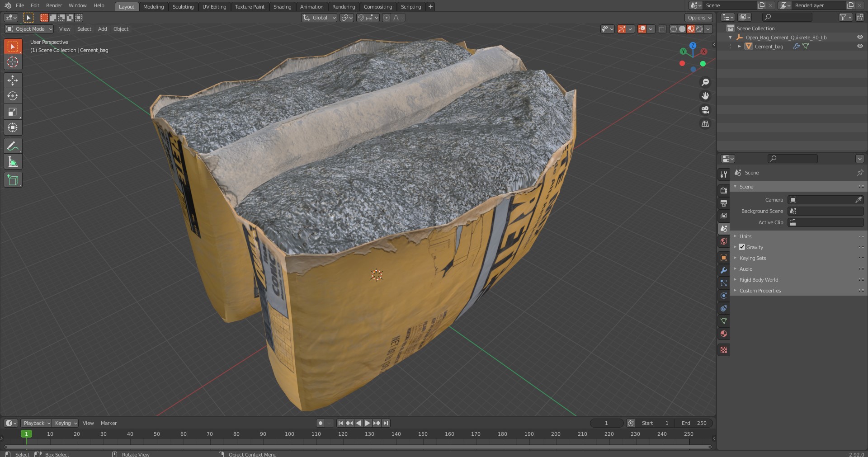This screenshot has height=457, width=868.
Task: Switch to rendered viewport shading
Action: [699, 29]
